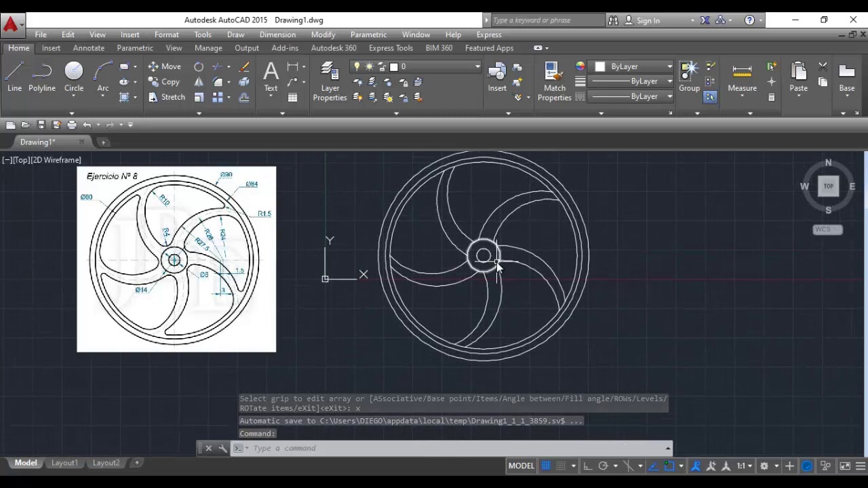Image resolution: width=868 pixels, height=488 pixels.
Task: Open the Parametric menu
Action: click(x=368, y=35)
